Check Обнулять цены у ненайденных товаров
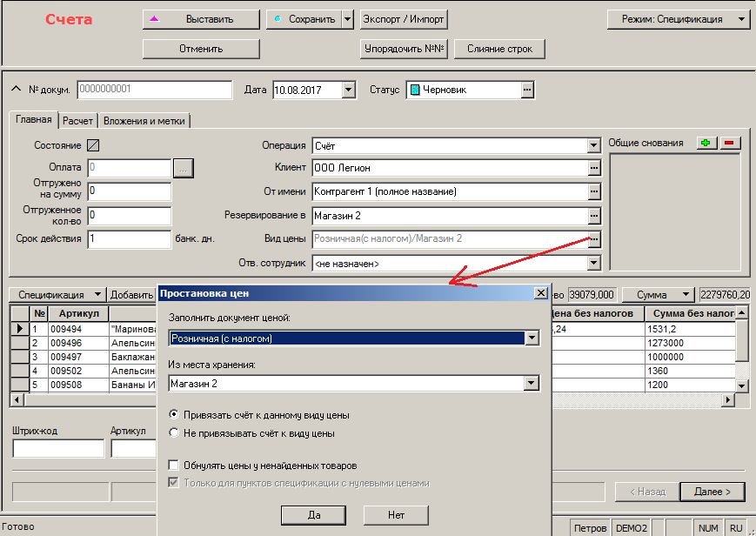This screenshot has height=536, width=756. [173, 465]
